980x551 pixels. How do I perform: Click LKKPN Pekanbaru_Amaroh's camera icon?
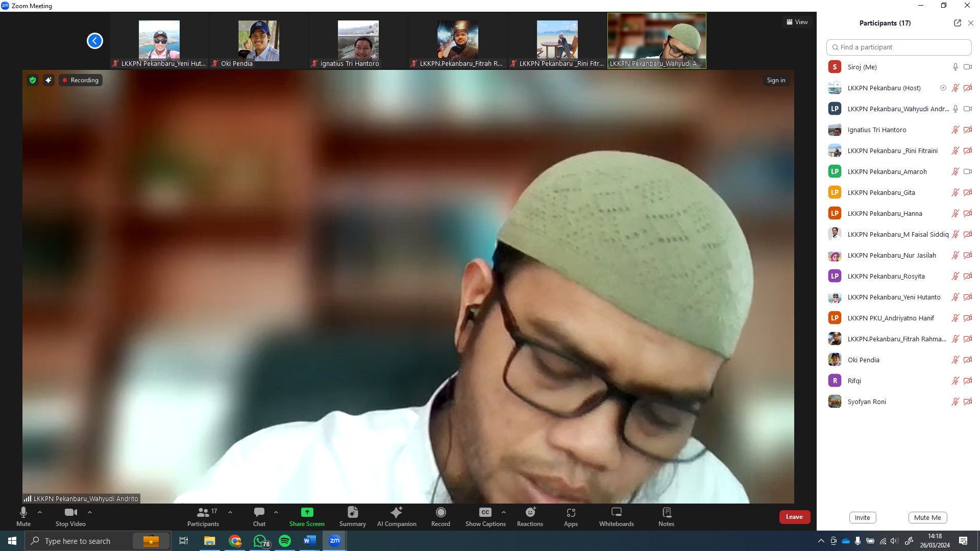tap(968, 171)
